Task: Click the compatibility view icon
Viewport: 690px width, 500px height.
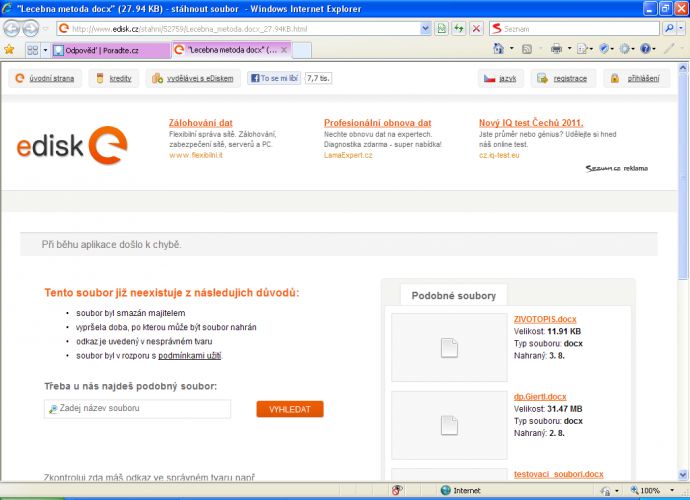Action: [x=441, y=29]
